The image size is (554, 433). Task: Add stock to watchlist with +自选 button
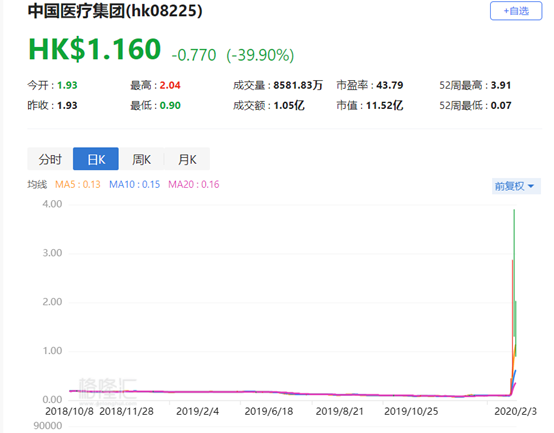[515, 11]
